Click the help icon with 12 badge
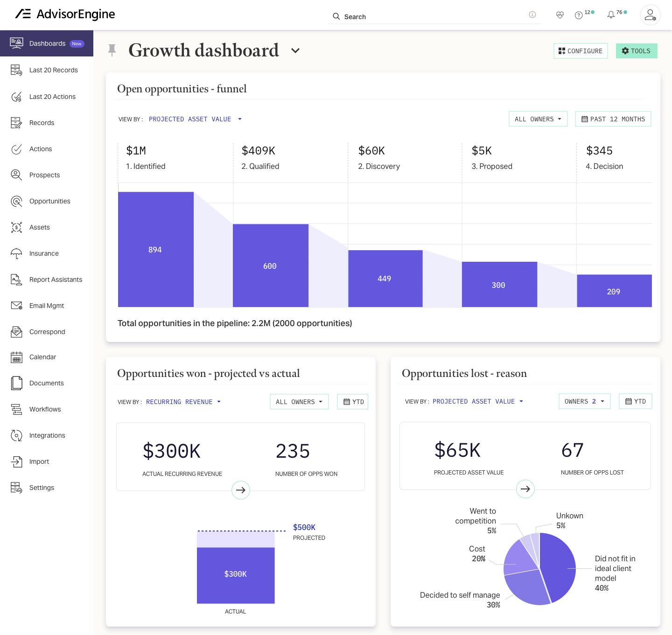This screenshot has width=672, height=635. click(579, 15)
